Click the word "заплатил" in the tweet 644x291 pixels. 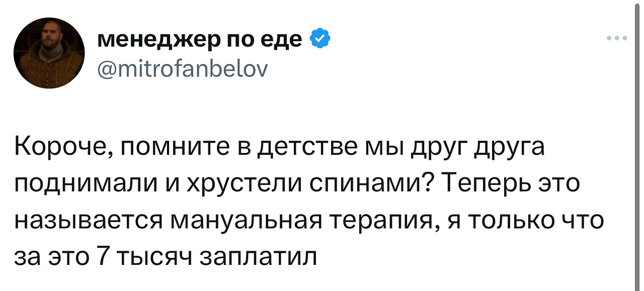pos(259,257)
